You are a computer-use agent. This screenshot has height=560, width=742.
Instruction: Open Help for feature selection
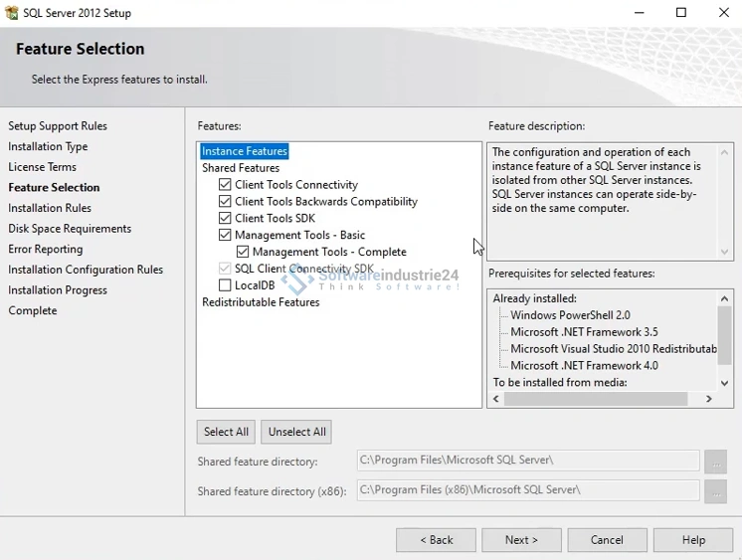[693, 540]
